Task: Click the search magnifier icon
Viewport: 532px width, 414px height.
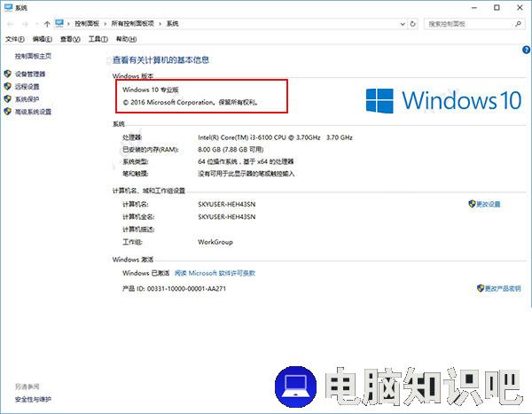Action: point(518,24)
